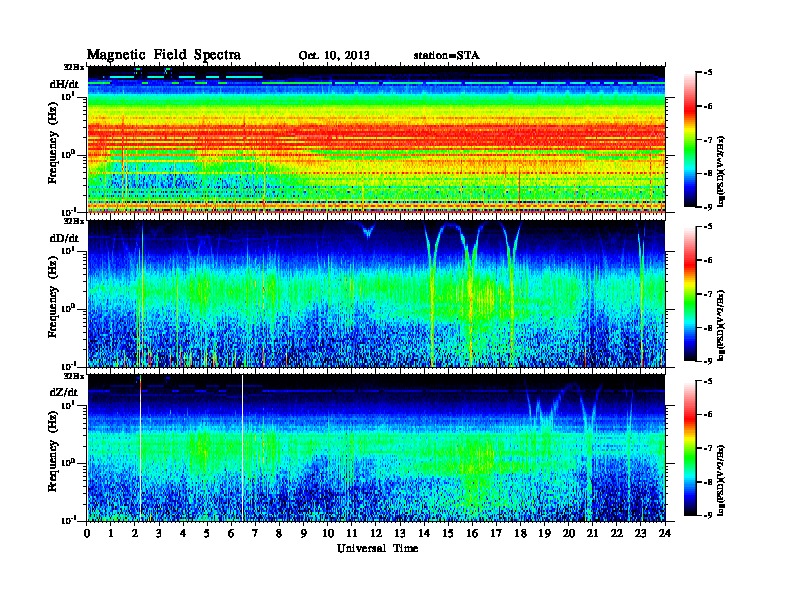Click the hour 13 tick label
The image size is (792, 612).
tap(400, 533)
